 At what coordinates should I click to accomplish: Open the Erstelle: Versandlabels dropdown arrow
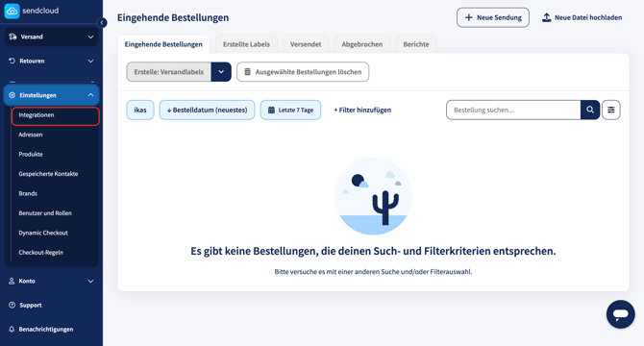(221, 72)
